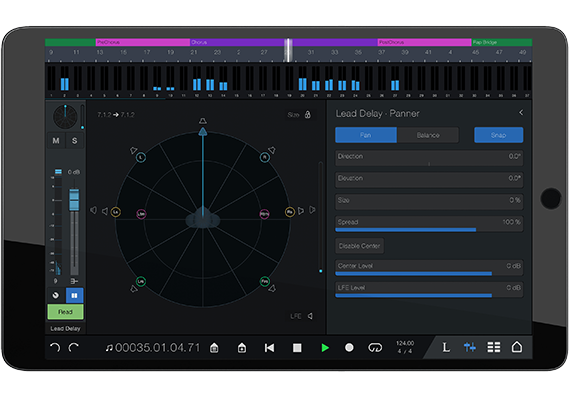This screenshot has height=397, width=569.
Task: Solo the Lead Delay channel
Action: click(74, 140)
